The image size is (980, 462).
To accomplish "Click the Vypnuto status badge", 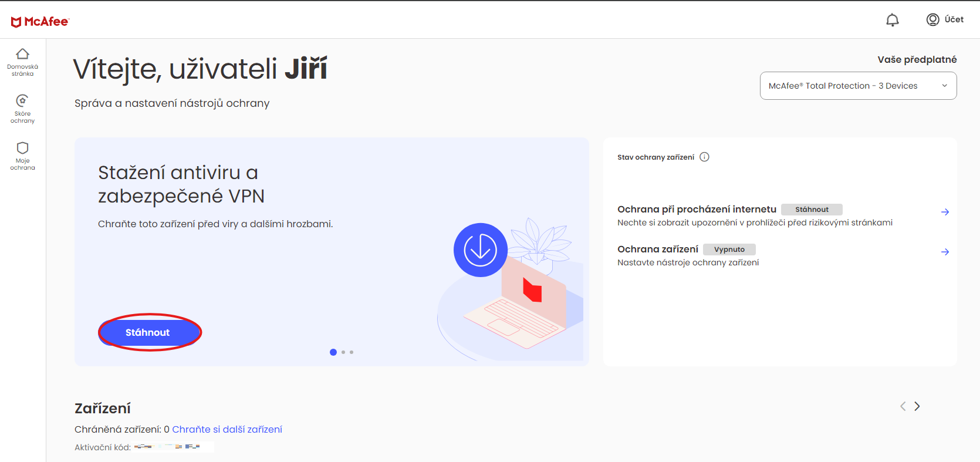I will pyautogui.click(x=729, y=249).
